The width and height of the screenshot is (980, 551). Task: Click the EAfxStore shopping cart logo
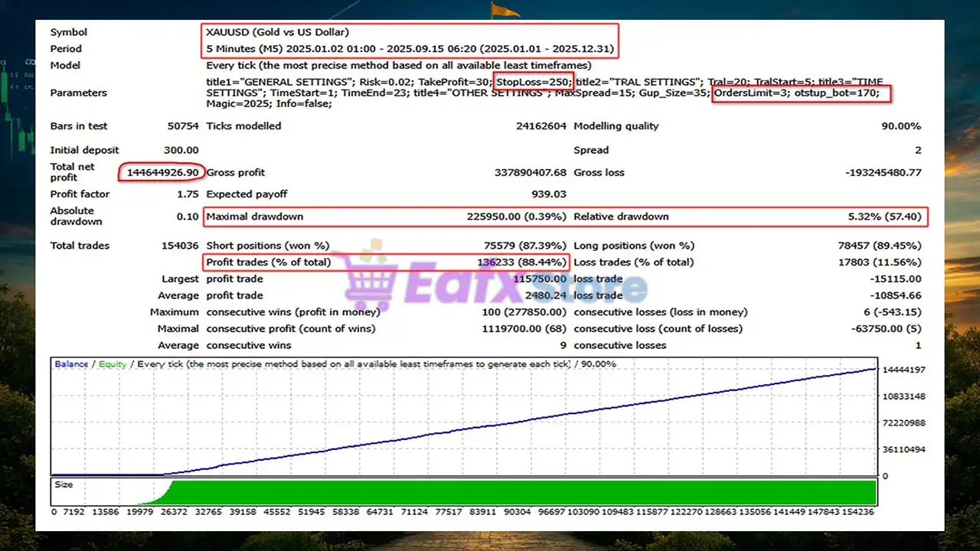[x=371, y=279]
